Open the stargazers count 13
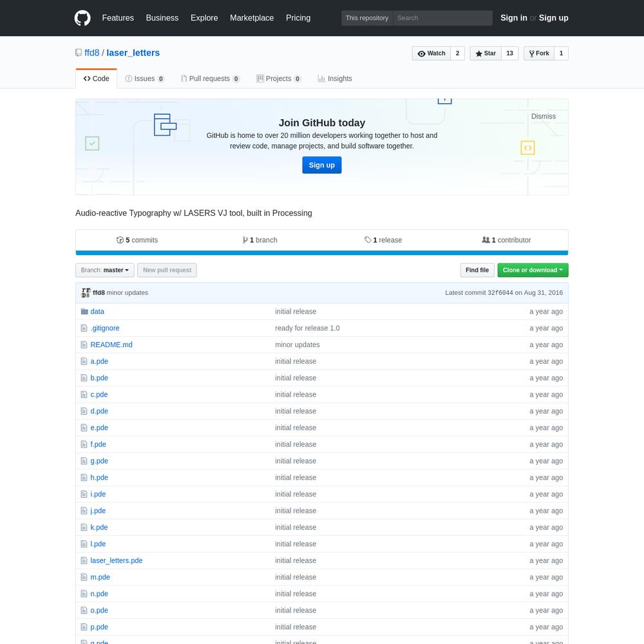The width and height of the screenshot is (644, 644). 509,53
